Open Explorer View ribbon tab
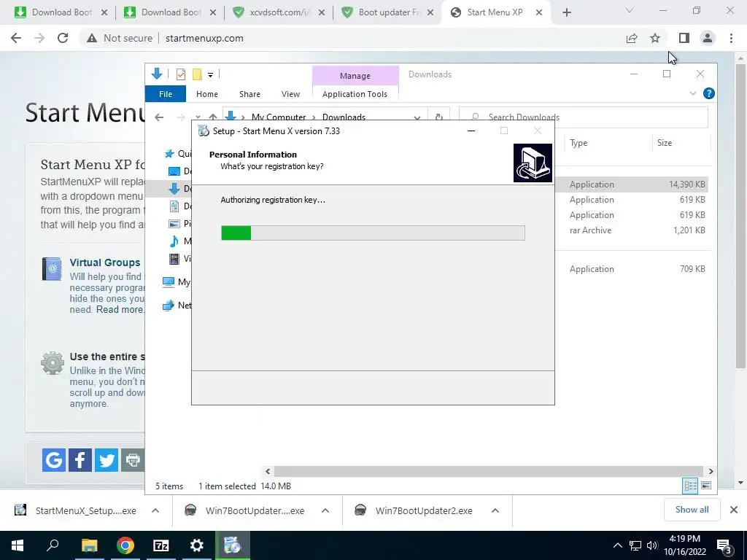 click(x=290, y=94)
